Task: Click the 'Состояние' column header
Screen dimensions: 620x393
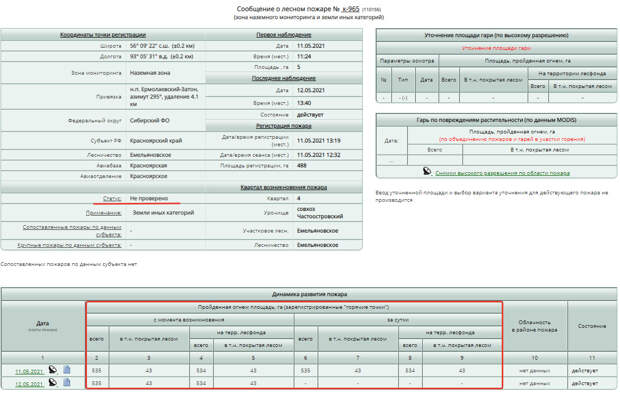Action: 592,326
